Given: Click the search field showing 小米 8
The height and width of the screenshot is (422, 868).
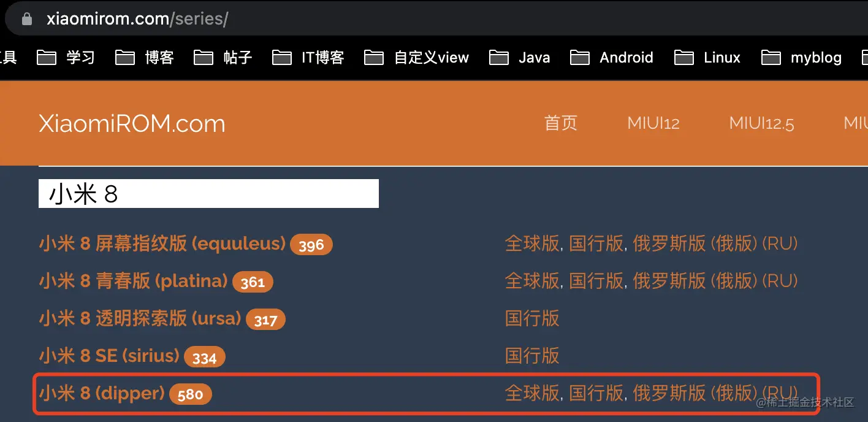Looking at the screenshot, I should click(x=208, y=193).
